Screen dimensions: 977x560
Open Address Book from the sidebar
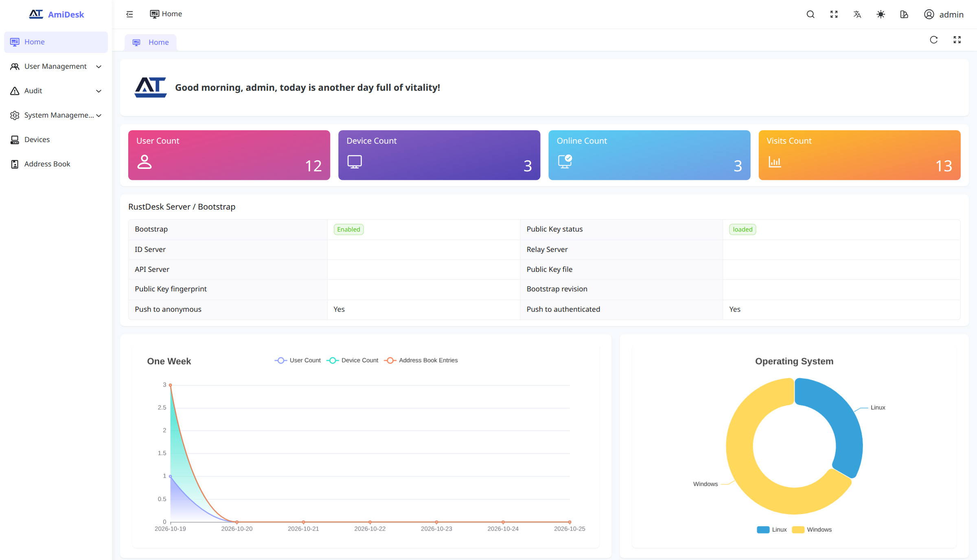click(56, 164)
